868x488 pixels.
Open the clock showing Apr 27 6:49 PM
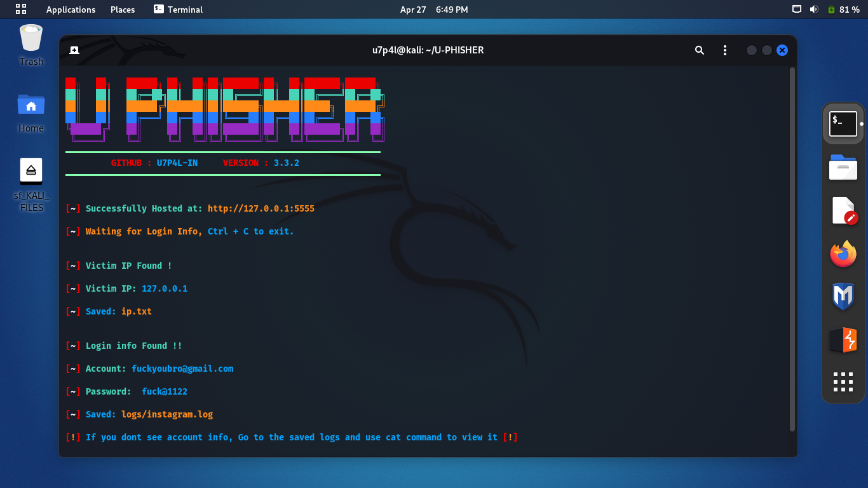point(434,10)
